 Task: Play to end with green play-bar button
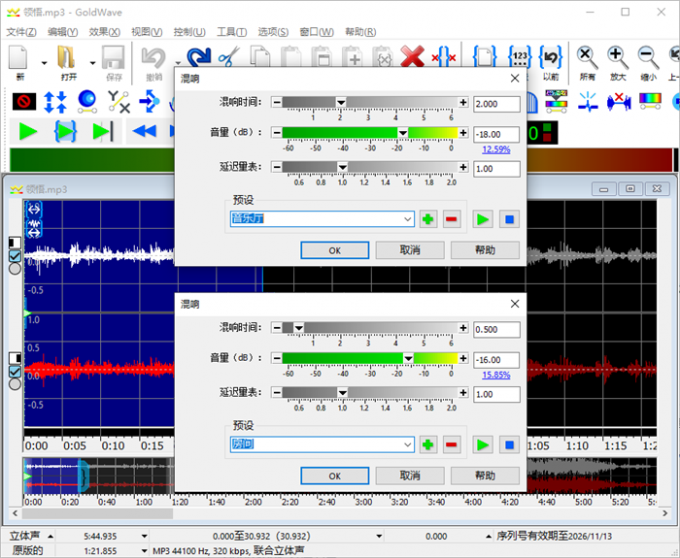(x=103, y=131)
